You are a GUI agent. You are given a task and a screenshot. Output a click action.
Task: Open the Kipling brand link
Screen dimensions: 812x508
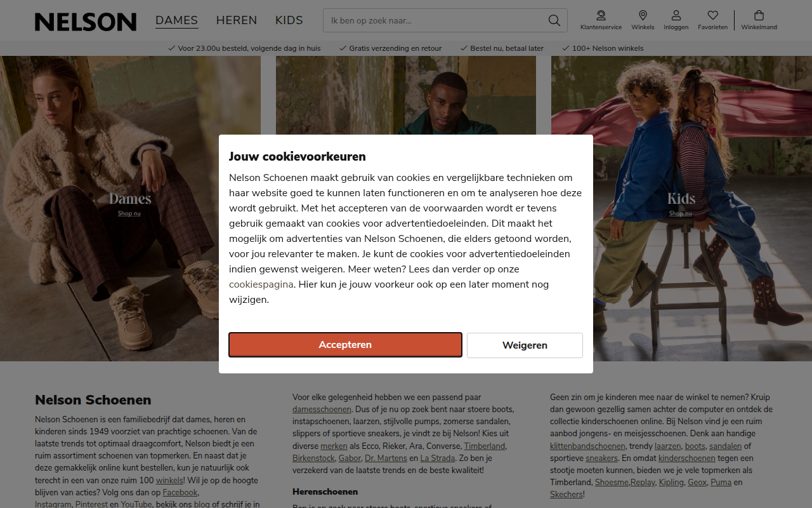pyautogui.click(x=671, y=483)
